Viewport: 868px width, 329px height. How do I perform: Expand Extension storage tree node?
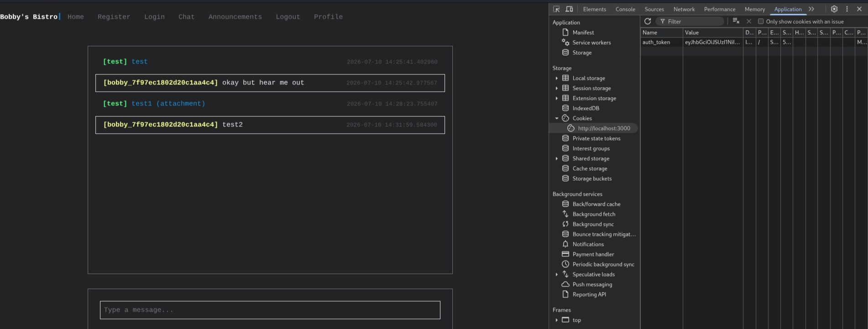pyautogui.click(x=556, y=98)
